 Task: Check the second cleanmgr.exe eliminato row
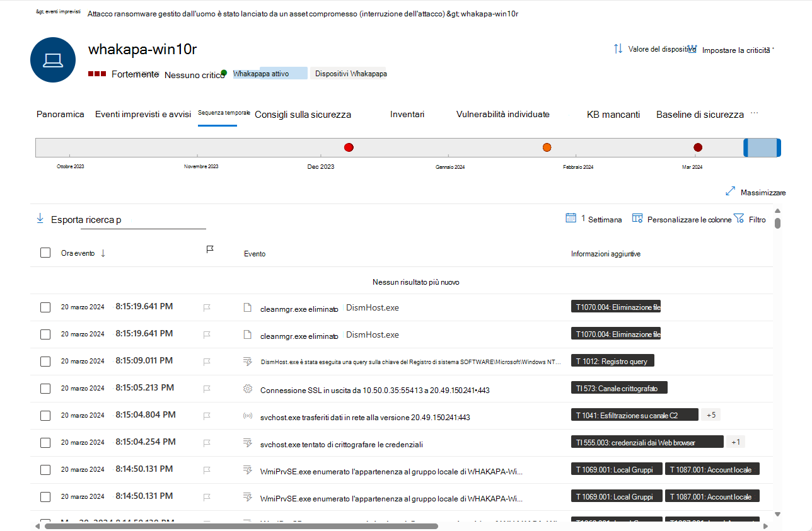pos(45,334)
